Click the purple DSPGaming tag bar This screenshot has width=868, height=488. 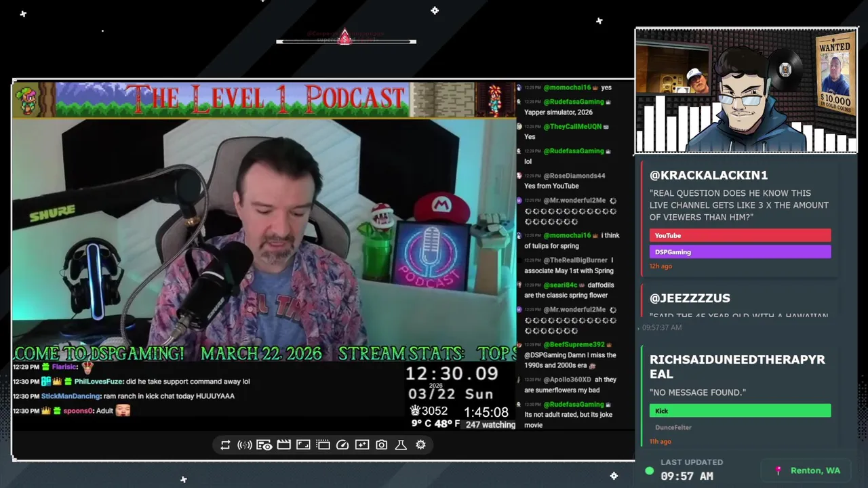[740, 251]
